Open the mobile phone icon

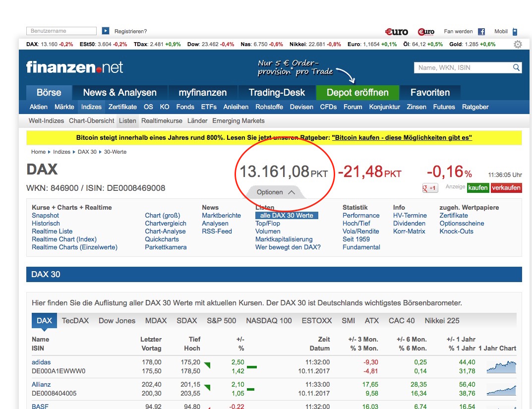515,32
